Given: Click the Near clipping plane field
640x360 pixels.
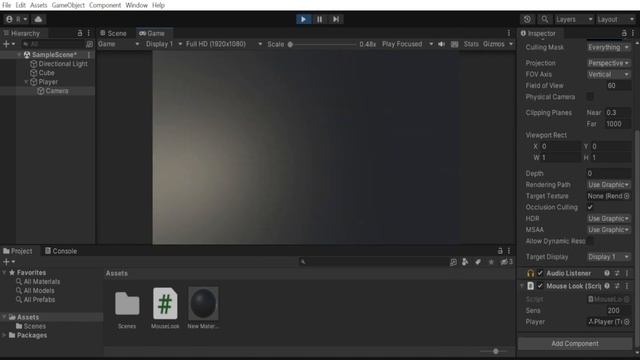Looking at the screenshot, I should (x=618, y=112).
